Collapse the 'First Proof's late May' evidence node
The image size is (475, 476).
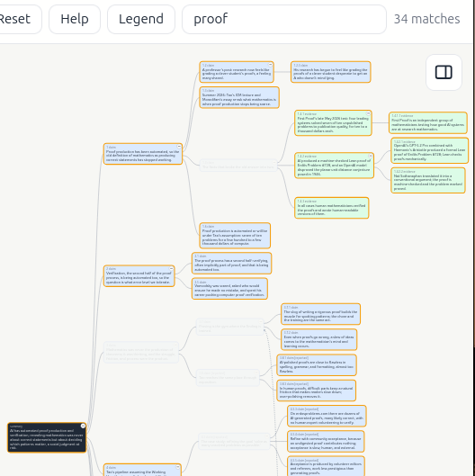tap(368, 113)
